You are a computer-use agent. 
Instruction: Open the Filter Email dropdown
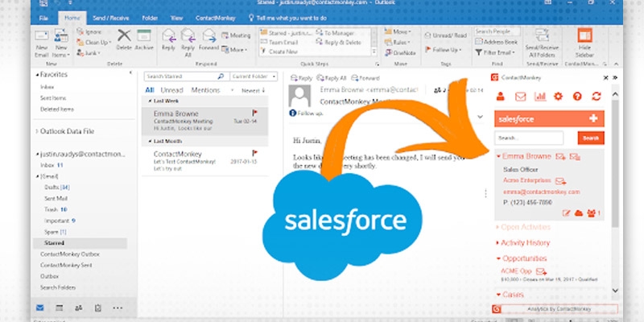495,52
